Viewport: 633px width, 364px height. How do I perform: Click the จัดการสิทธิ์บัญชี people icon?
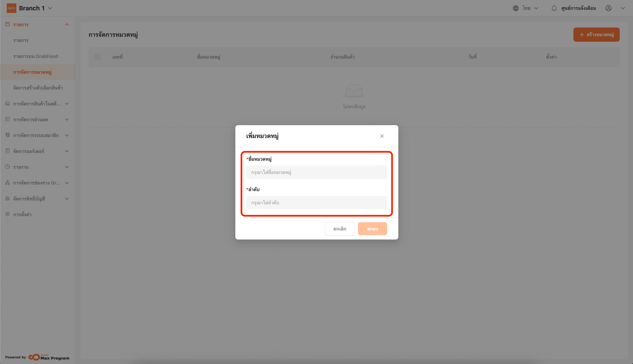tap(7, 198)
